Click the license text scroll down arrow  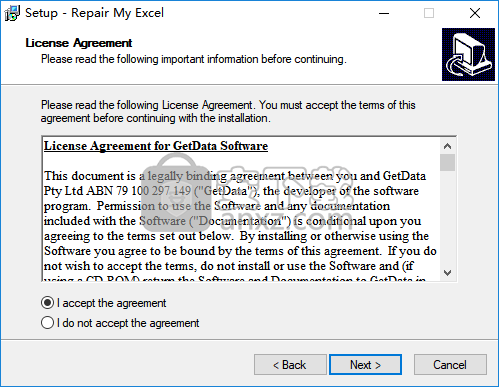(x=447, y=273)
